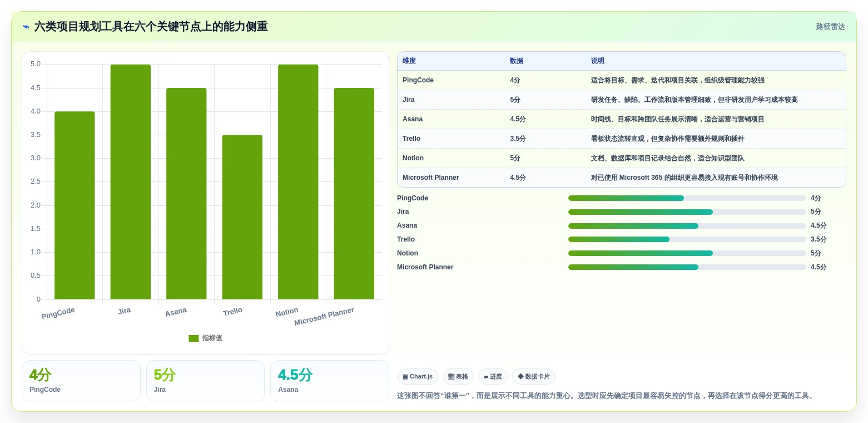Click the Jira progress bar
Screen dimensions: 868x423
click(687, 212)
